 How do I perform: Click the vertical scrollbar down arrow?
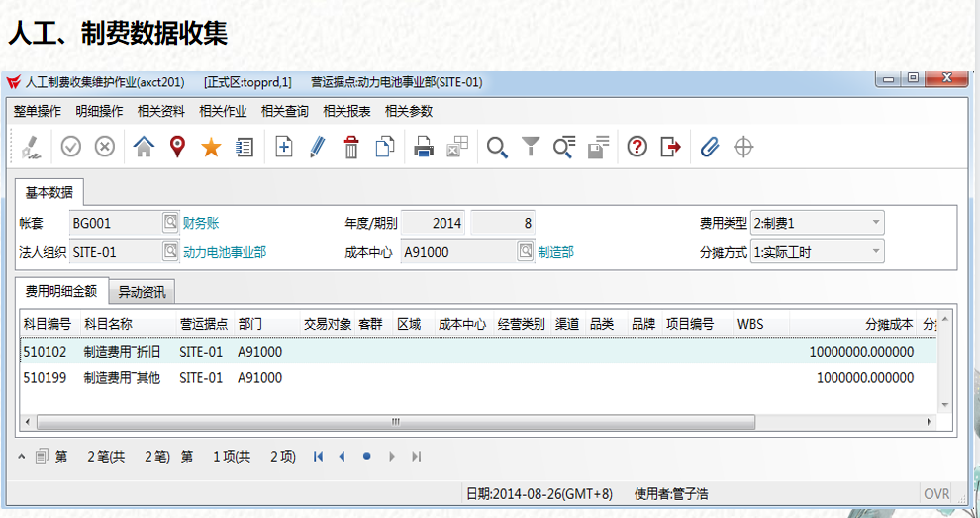coord(944,405)
